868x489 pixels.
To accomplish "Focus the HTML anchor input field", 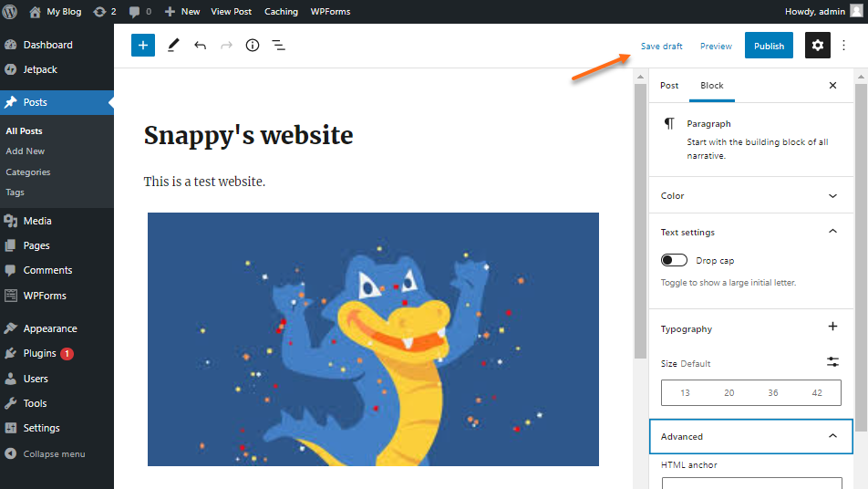I will (751, 483).
